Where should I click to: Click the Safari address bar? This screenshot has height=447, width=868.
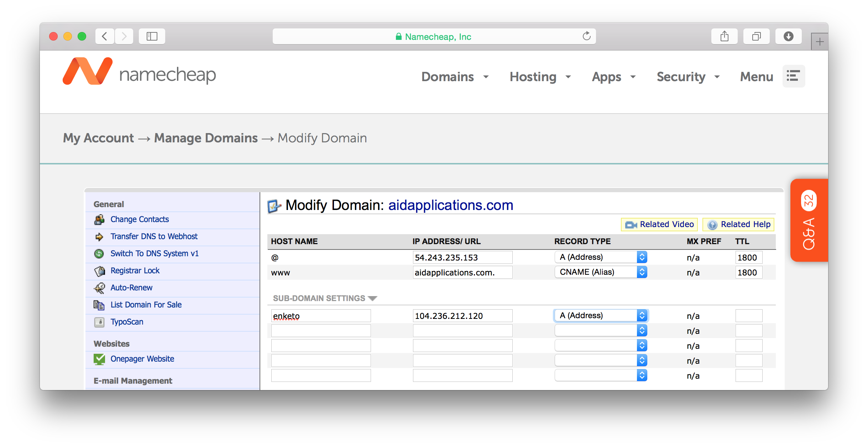434,36
